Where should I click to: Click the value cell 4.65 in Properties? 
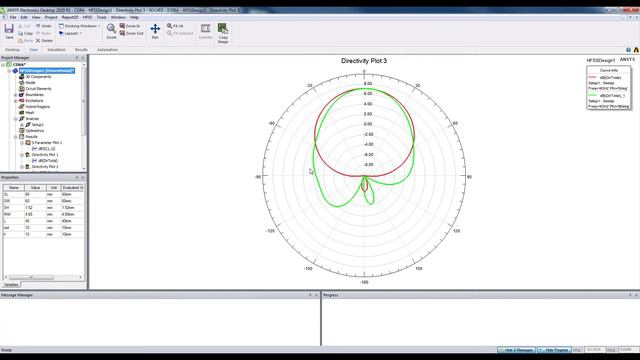[35, 214]
